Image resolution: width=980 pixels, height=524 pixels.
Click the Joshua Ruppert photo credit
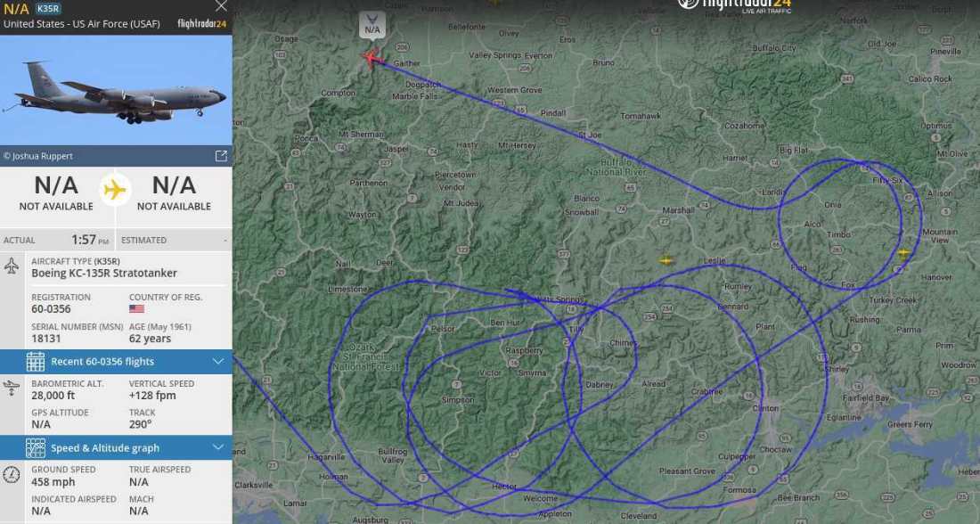coord(38,156)
